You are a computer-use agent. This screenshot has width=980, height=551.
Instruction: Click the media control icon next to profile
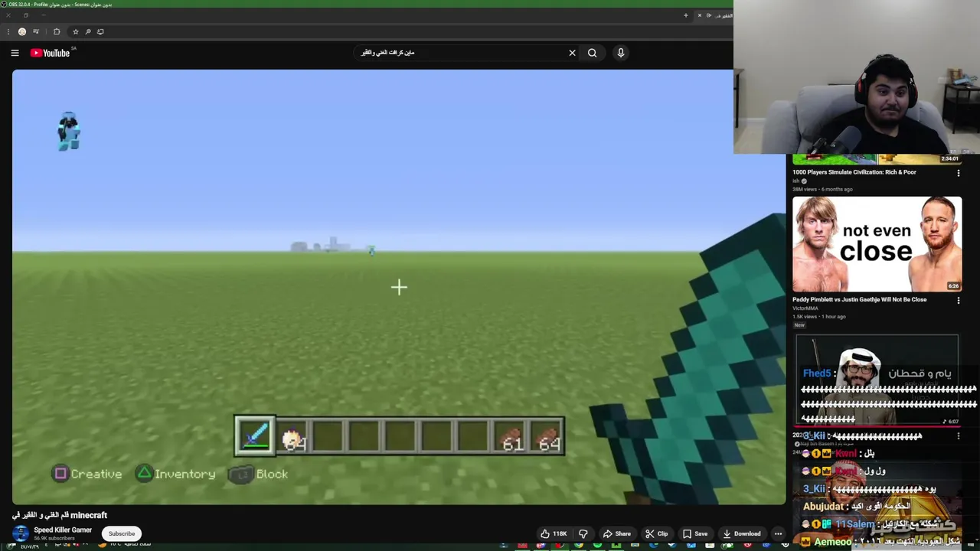coord(36,31)
